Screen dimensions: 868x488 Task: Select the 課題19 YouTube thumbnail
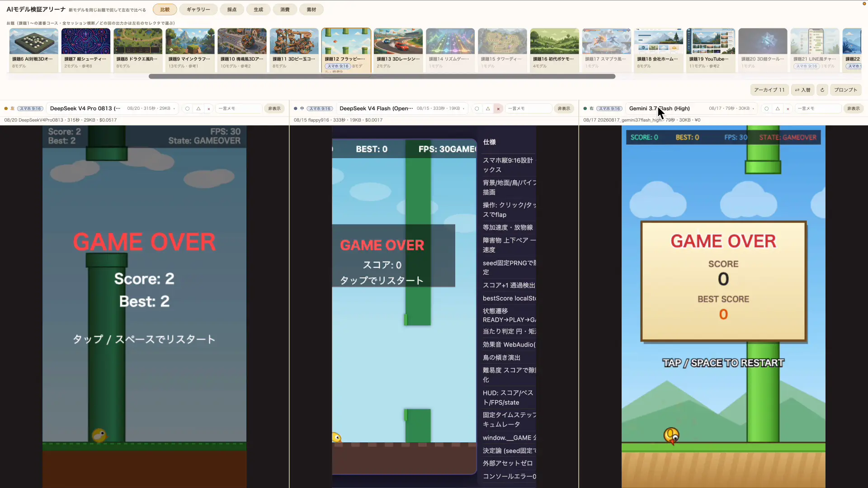pos(711,50)
